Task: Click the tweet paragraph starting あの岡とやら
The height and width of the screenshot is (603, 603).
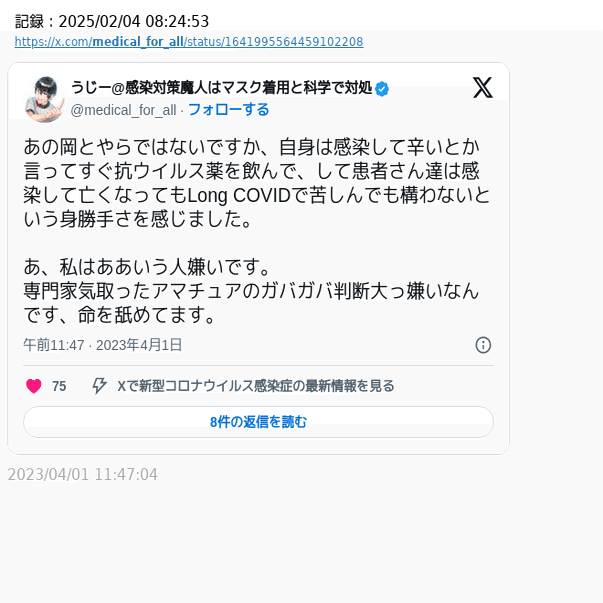Action: tap(257, 183)
